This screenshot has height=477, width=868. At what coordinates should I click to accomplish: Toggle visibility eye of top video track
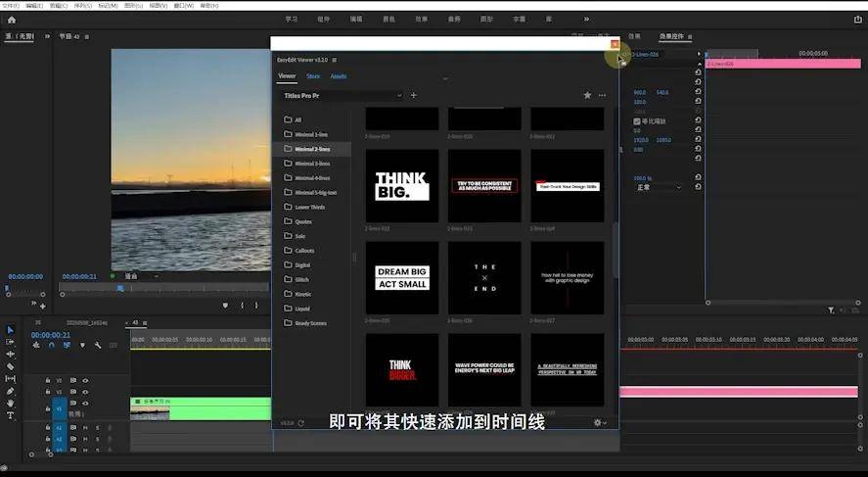tap(85, 381)
